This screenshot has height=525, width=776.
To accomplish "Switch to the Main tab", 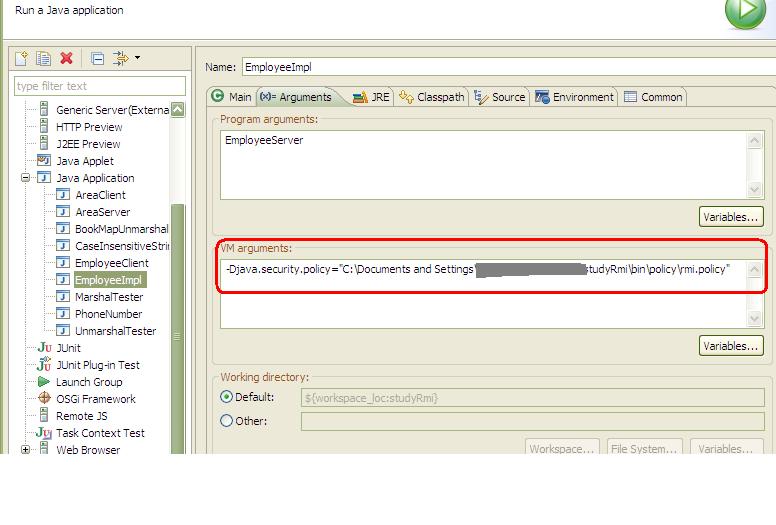I will click(232, 97).
